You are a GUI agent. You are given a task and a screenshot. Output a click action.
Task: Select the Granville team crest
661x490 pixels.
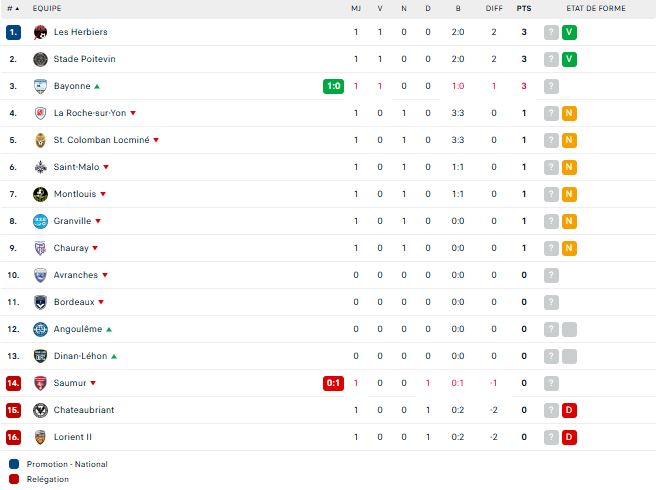coord(40,221)
